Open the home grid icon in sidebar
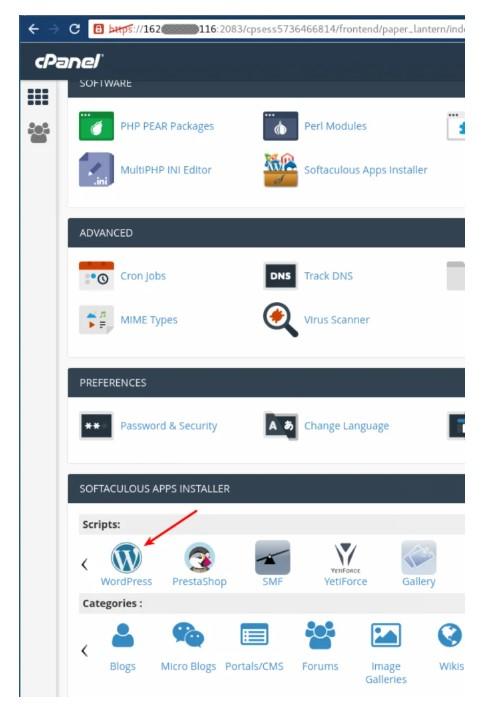 [38, 96]
